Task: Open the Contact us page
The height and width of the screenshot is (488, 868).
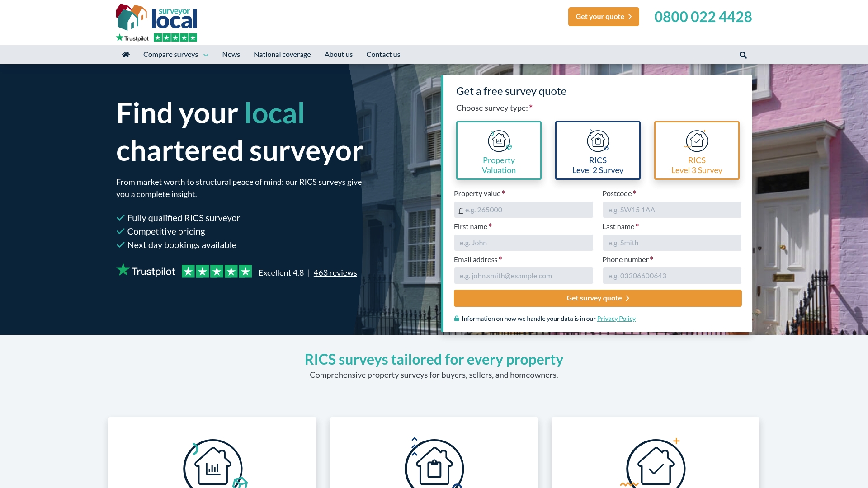Action: pyautogui.click(x=383, y=55)
